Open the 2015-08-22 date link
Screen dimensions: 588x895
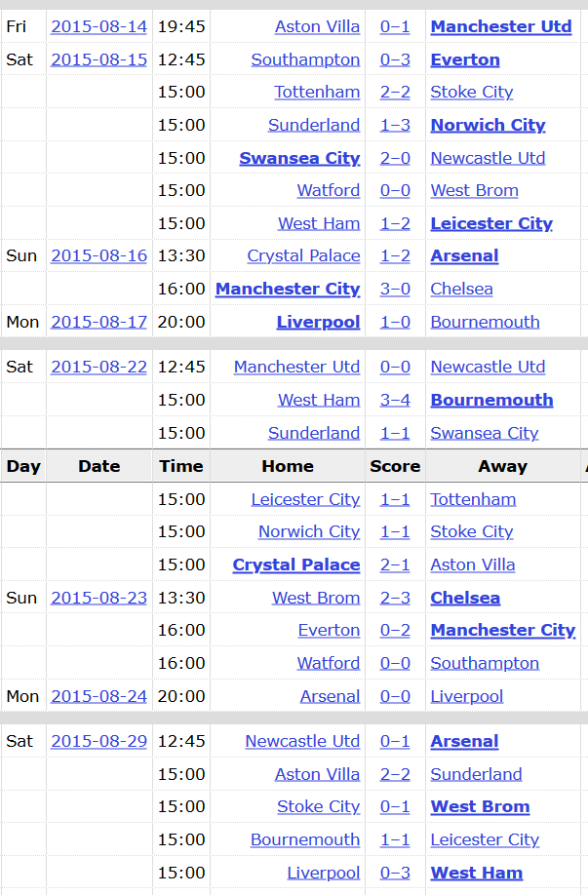[x=98, y=367]
